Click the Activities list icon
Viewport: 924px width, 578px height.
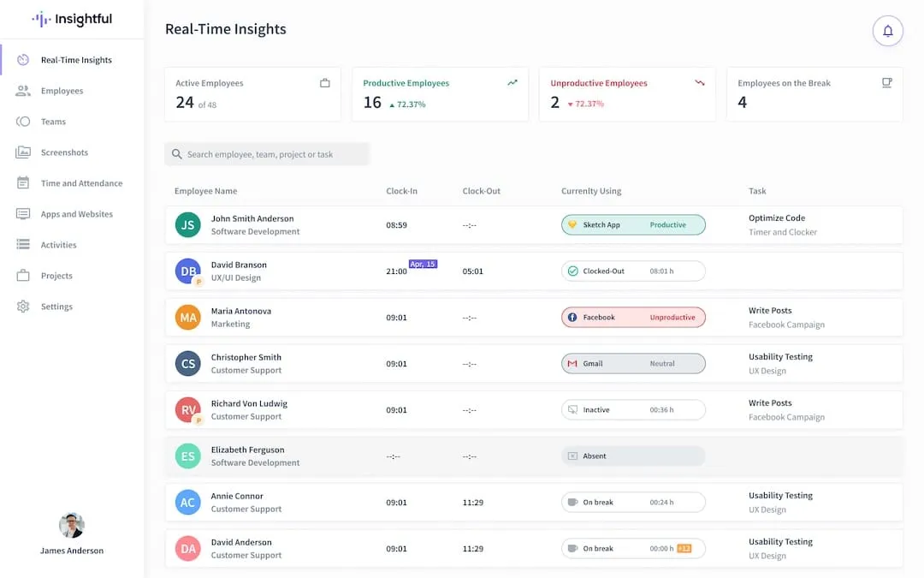23,244
